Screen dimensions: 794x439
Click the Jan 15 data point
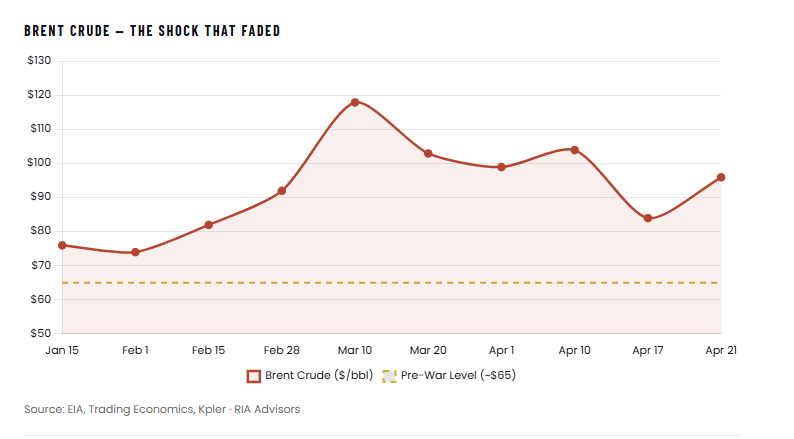pyautogui.click(x=62, y=245)
